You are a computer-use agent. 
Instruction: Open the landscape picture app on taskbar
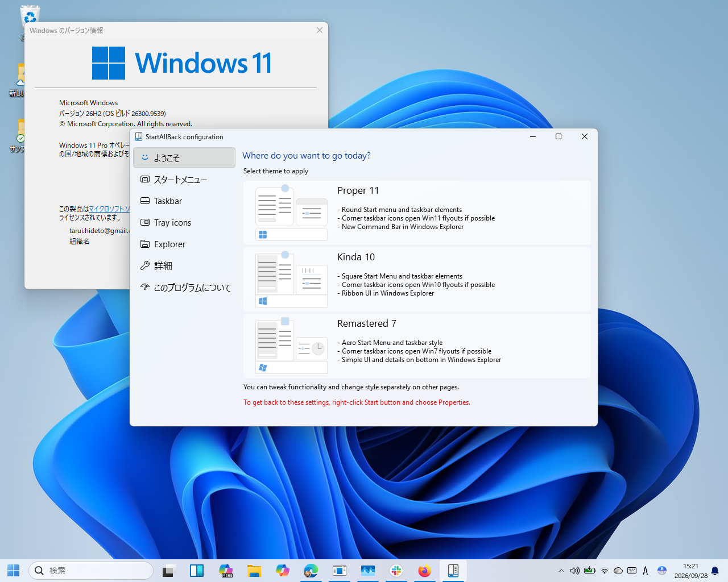point(368,571)
